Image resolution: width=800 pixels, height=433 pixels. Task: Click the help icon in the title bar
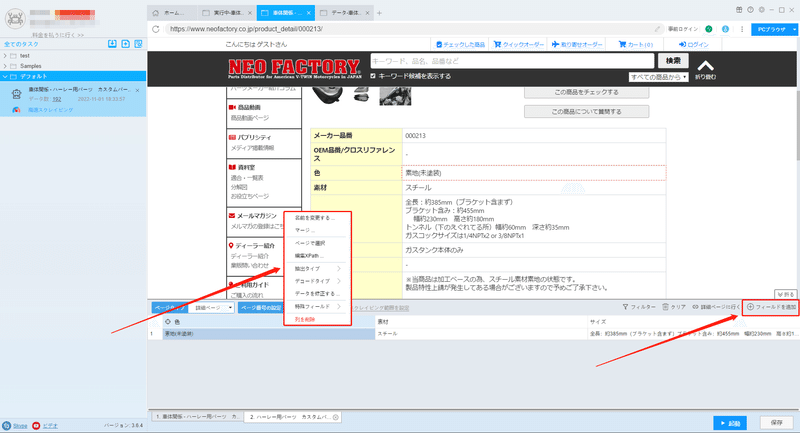pos(750,10)
